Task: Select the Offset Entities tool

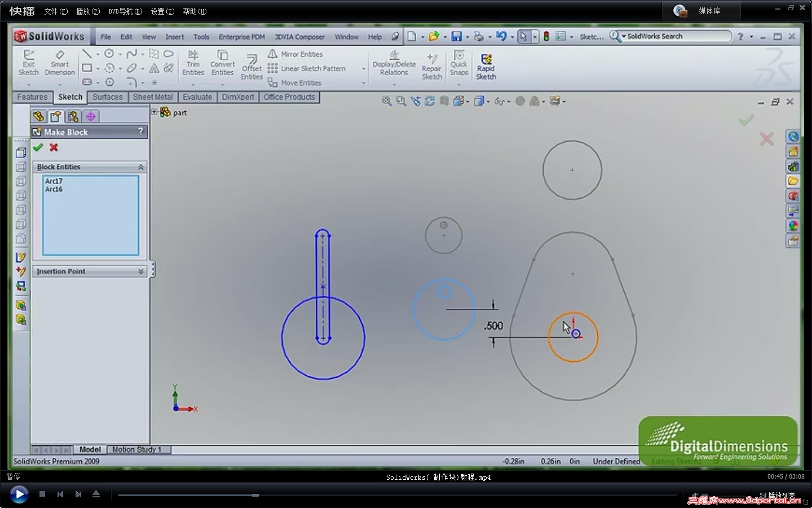Action: click(251, 67)
